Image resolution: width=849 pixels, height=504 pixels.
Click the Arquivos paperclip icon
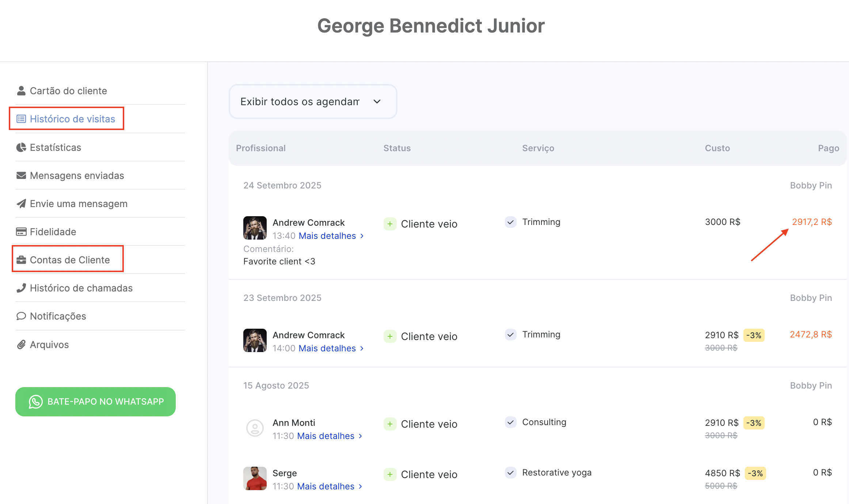pyautogui.click(x=21, y=344)
